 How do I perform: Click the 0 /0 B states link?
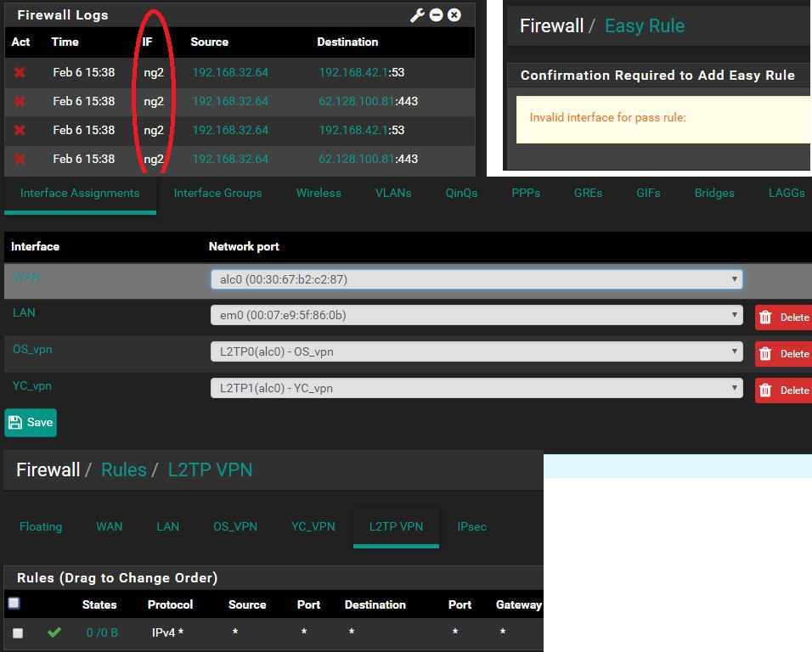pyautogui.click(x=102, y=632)
